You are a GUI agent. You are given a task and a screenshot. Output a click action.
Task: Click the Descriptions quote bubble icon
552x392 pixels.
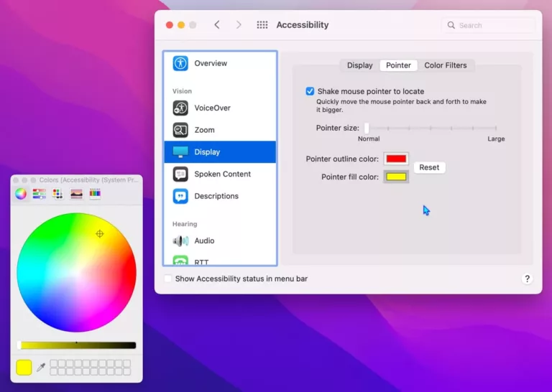point(180,196)
